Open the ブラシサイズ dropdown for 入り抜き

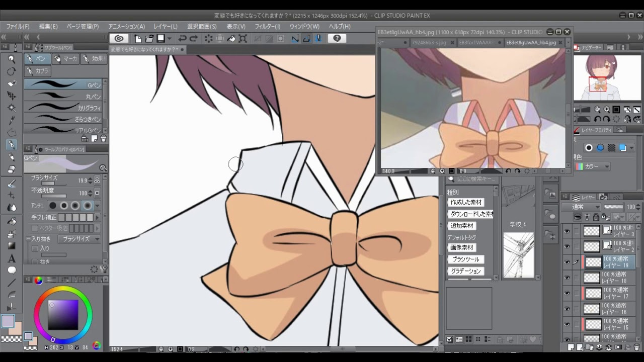click(x=79, y=239)
